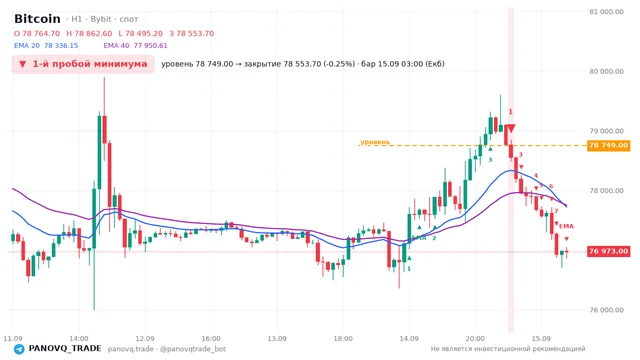The image size is (640, 360).
Task: Open the PANOVQ_TRADE channel name
Action: (65, 349)
